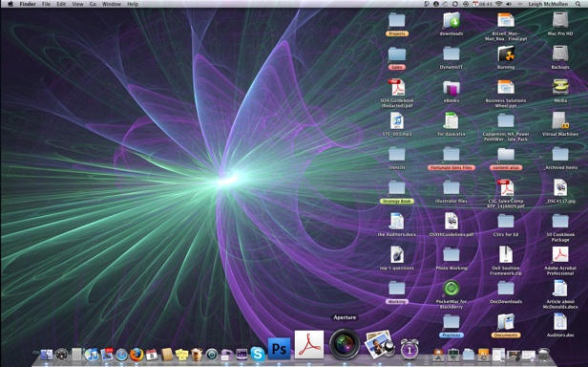The width and height of the screenshot is (588, 367).
Task: Open the File menu
Action: [x=46, y=4]
